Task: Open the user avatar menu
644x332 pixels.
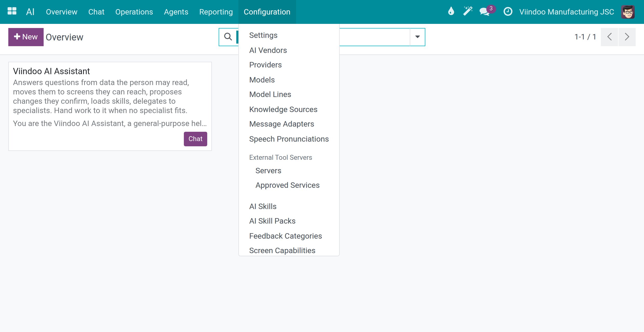Action: coord(628,12)
